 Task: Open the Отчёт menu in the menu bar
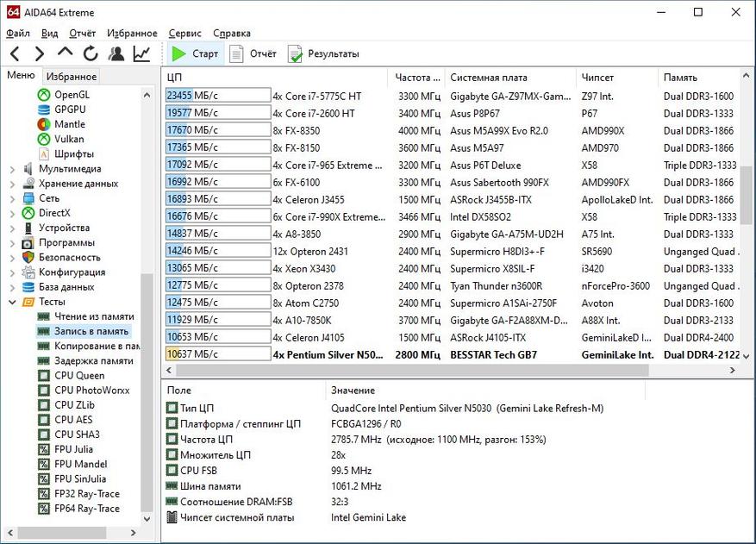pos(82,34)
